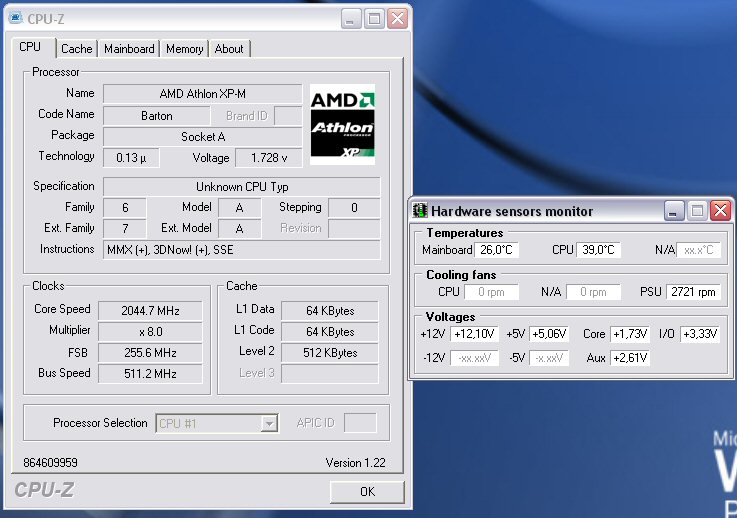Image resolution: width=737 pixels, height=518 pixels.
Task: Click the L1 Code '64 KBytes' value
Action: pyautogui.click(x=330, y=332)
